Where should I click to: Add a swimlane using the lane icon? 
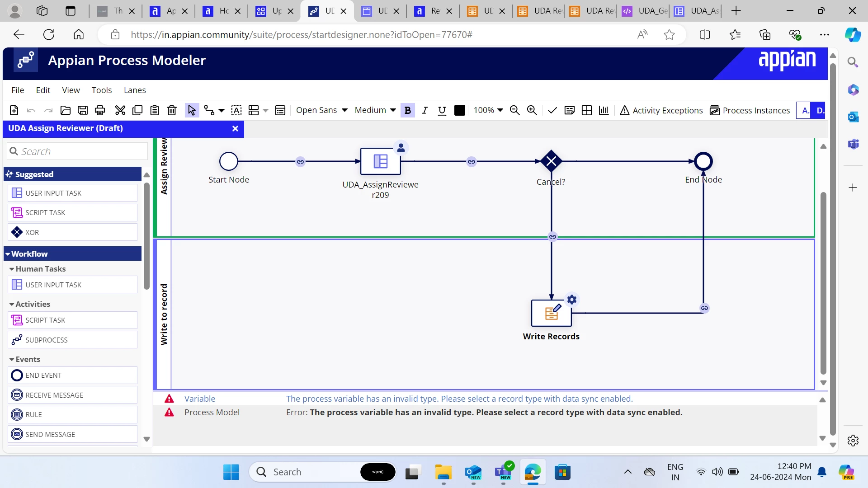point(254,110)
